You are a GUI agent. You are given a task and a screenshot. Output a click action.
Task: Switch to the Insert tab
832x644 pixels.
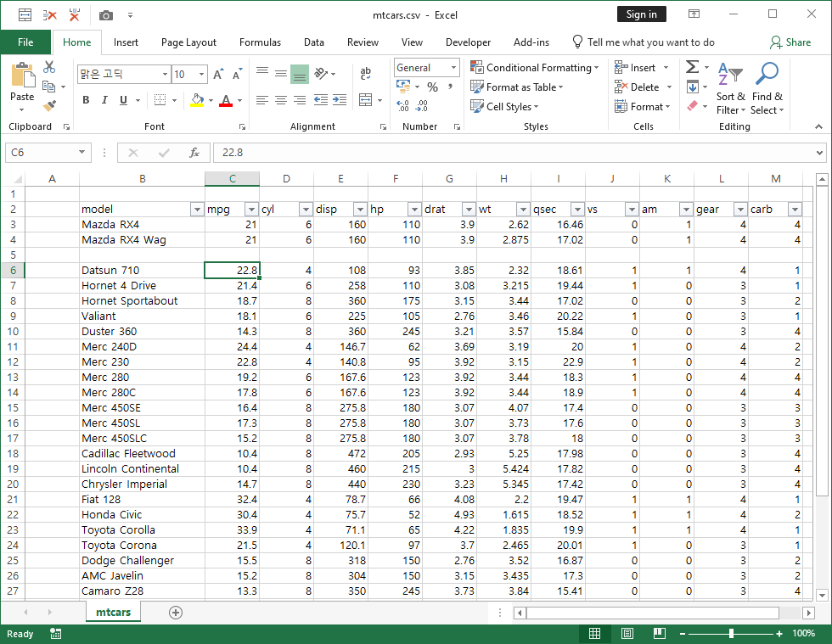(x=126, y=42)
